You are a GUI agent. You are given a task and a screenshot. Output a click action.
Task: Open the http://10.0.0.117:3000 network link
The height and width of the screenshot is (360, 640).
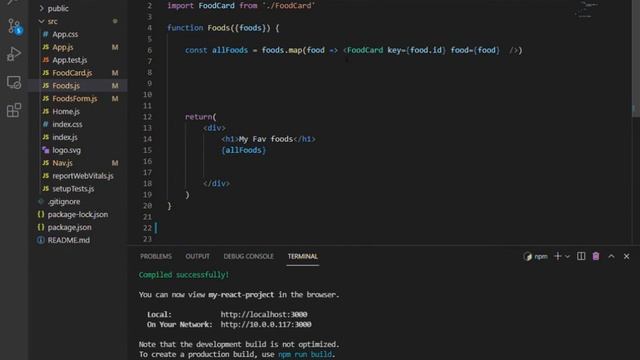click(266, 324)
